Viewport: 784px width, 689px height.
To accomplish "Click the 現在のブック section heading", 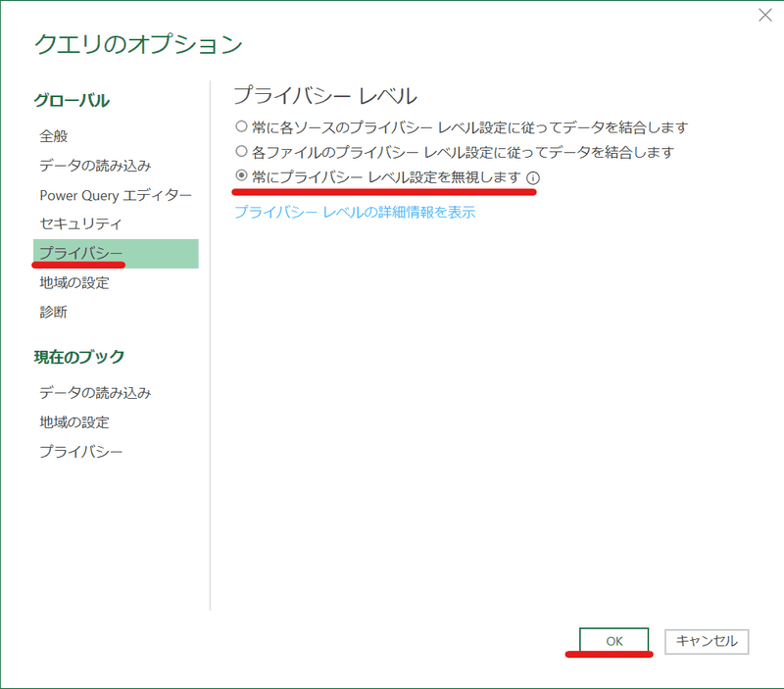I will 79,357.
